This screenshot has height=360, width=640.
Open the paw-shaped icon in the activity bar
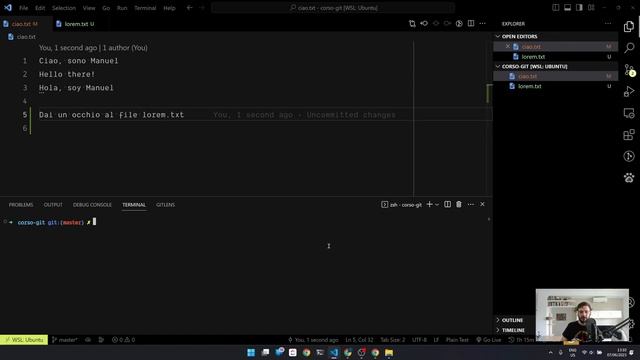click(629, 178)
